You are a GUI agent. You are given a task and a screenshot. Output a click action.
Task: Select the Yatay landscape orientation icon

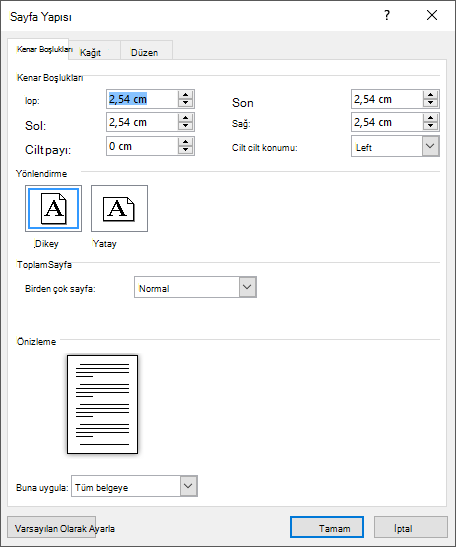click(119, 208)
